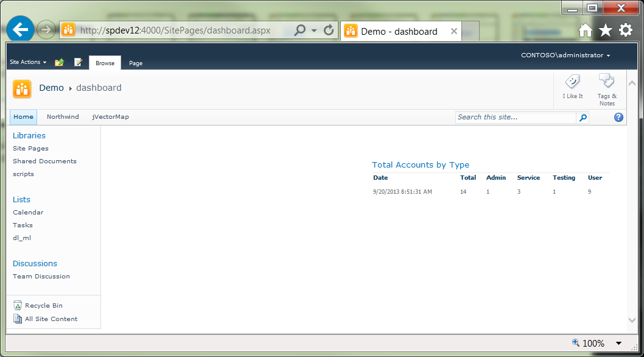Open the Recycle Bin link text
The image size is (644, 357).
click(x=44, y=306)
